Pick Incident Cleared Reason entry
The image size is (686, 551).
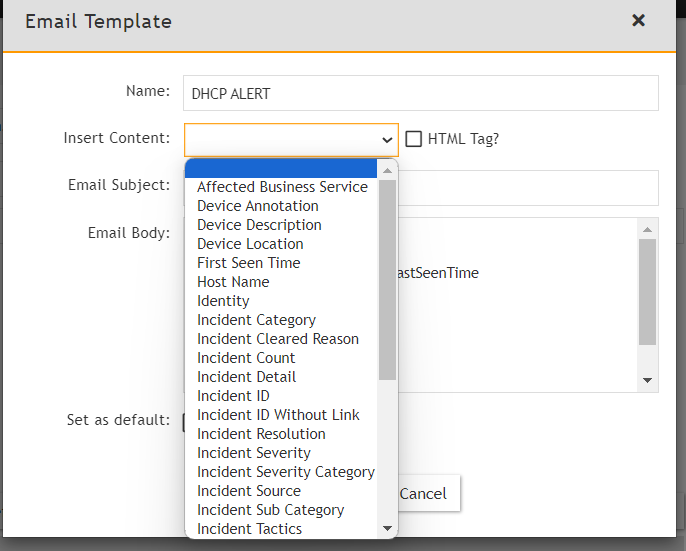coord(278,339)
